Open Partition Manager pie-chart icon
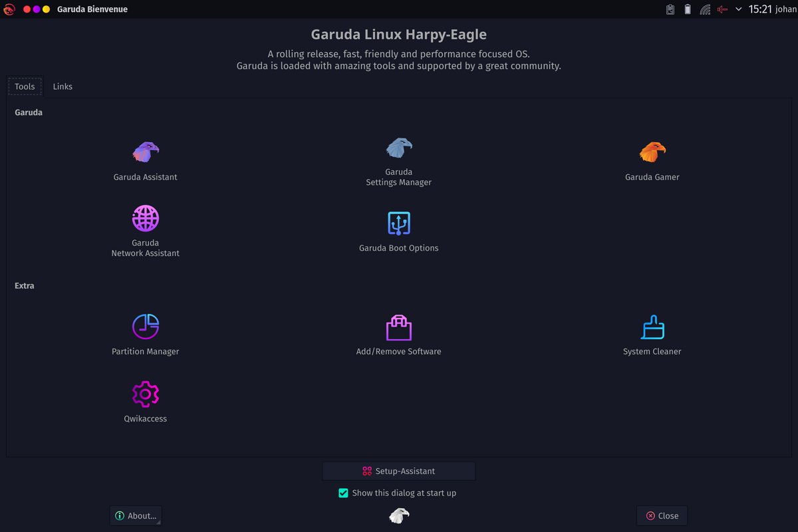 (146, 327)
